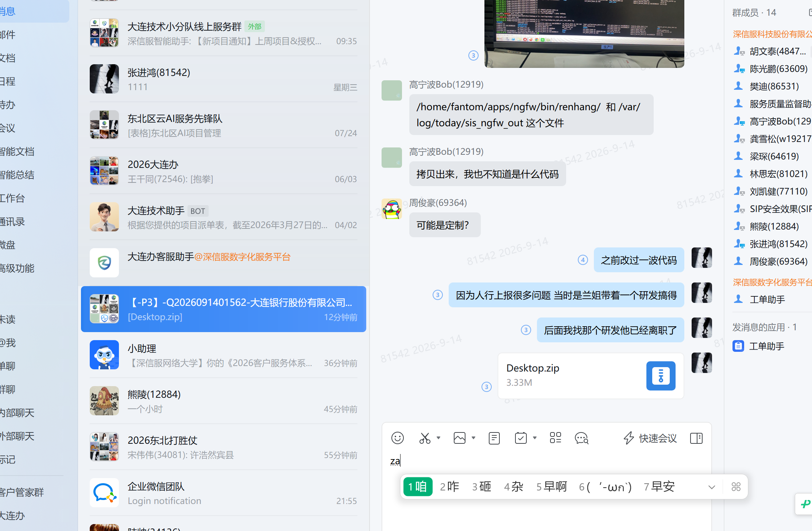
Task: Select the 【-P3】-Q2026091401562 大连银行 chat
Action: click(223, 309)
